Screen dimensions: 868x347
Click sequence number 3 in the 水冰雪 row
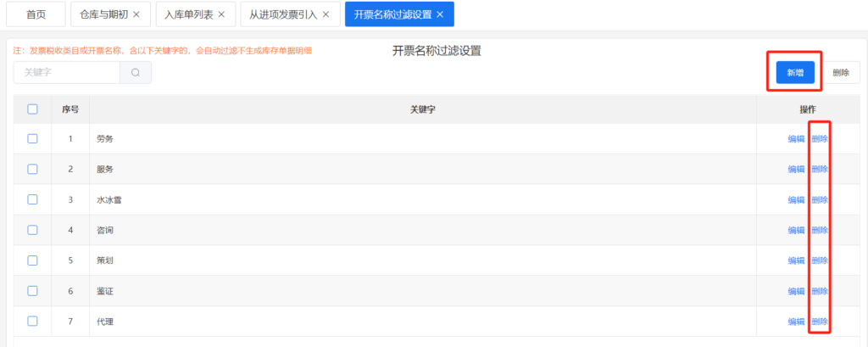70,199
